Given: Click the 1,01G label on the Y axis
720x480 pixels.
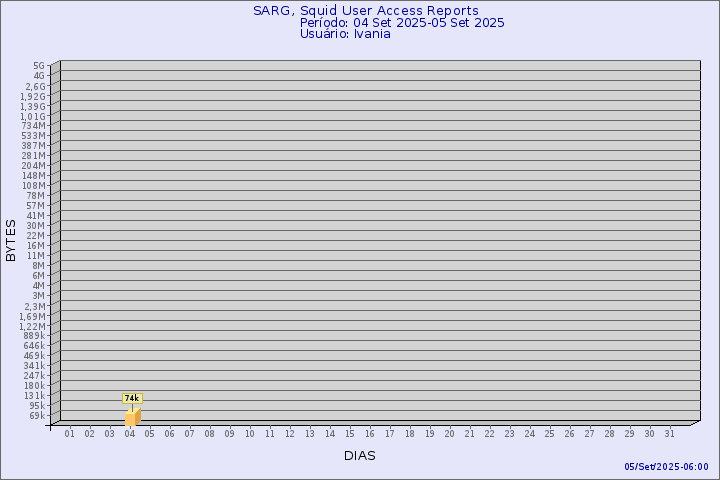Looking at the screenshot, I should (x=33, y=116).
